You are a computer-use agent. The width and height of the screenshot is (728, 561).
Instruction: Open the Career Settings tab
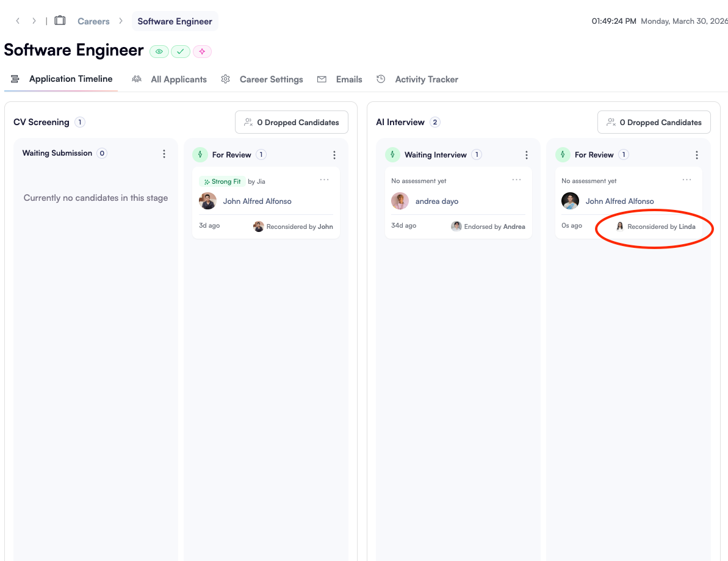tap(271, 79)
